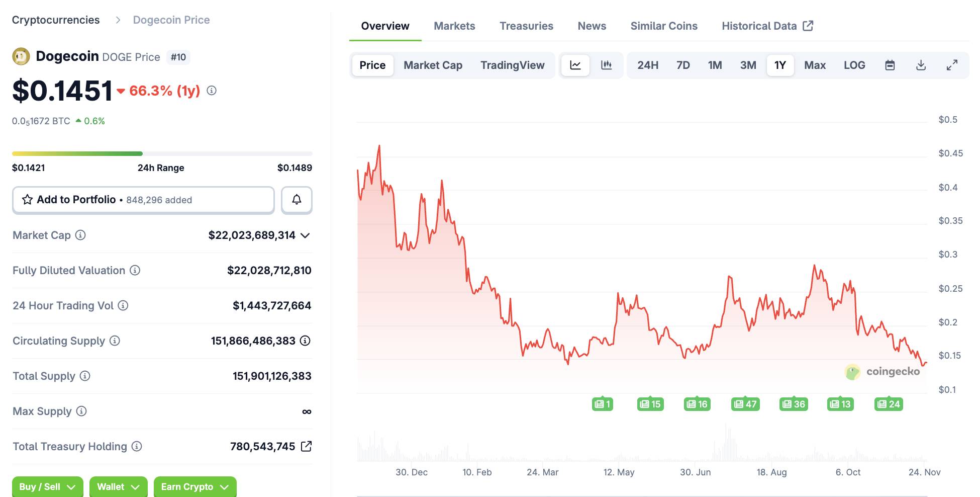Open the Buy / Sell dropdown

47,486
